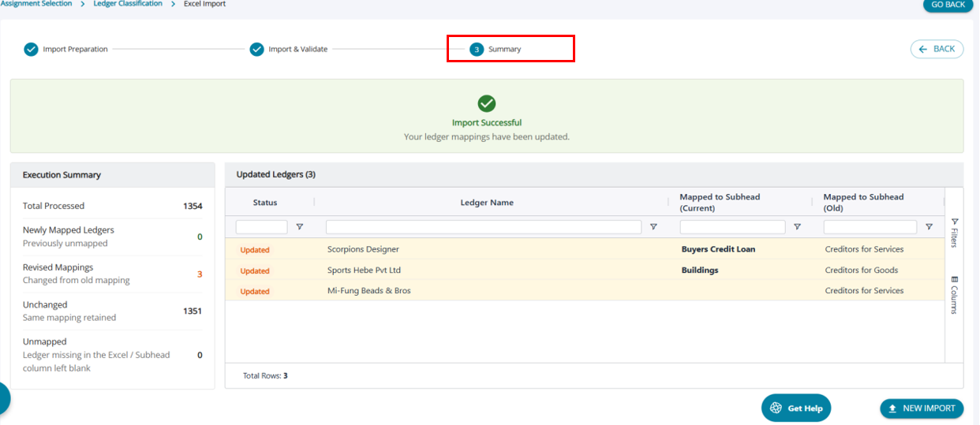The height and width of the screenshot is (425, 980).
Task: Click Mapped to Subhead (Current) filter icon
Action: click(797, 227)
